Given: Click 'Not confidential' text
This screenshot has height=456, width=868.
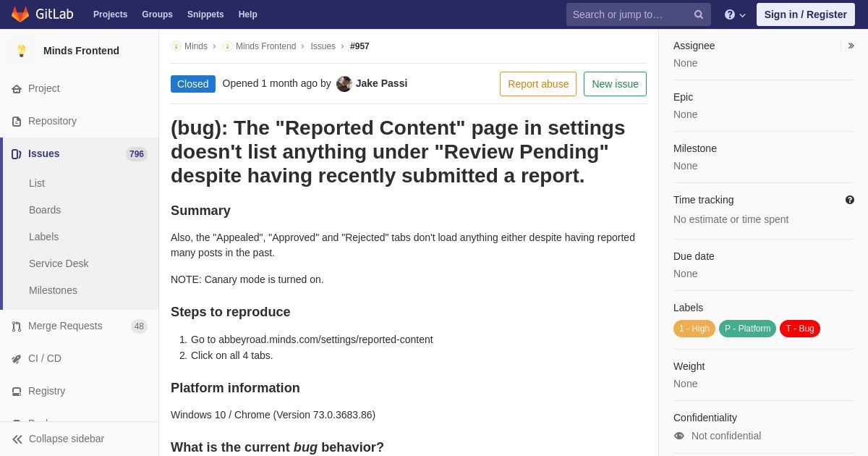Looking at the screenshot, I should click(726, 436).
